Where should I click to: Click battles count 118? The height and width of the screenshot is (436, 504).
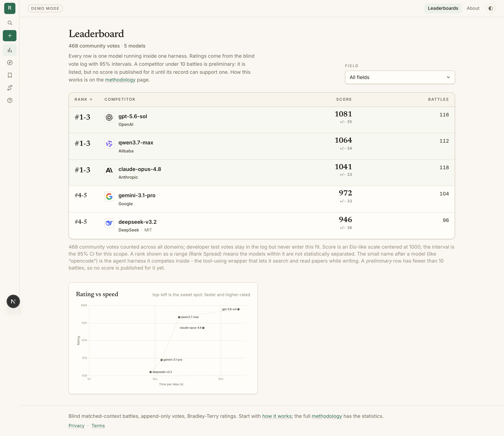pos(444,167)
